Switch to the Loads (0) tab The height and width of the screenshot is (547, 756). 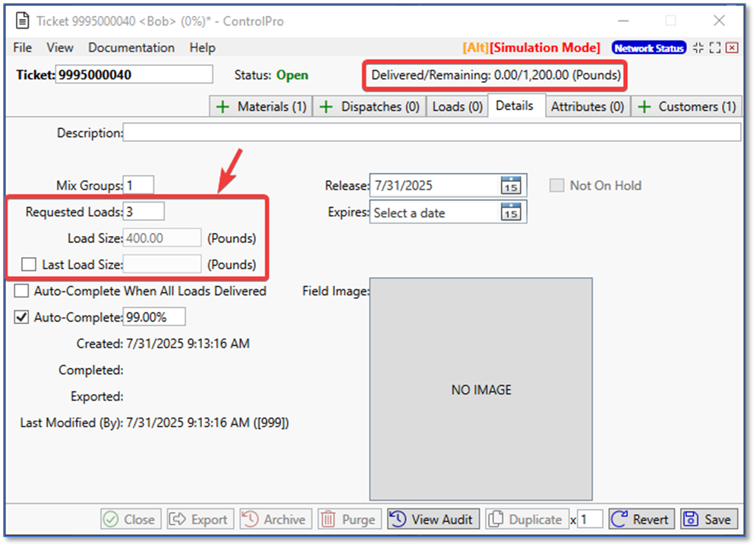click(457, 107)
